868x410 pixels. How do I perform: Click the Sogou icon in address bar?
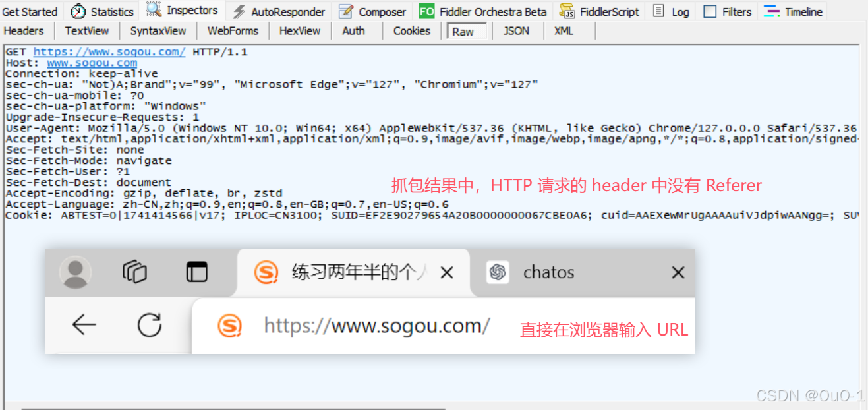pos(230,326)
